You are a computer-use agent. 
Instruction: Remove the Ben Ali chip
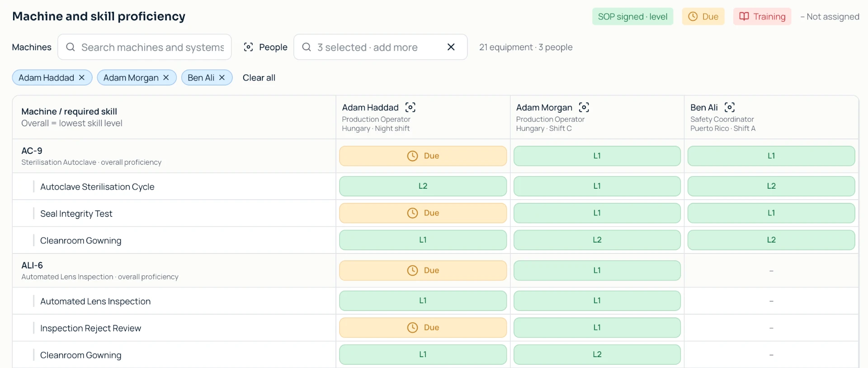pyautogui.click(x=222, y=78)
